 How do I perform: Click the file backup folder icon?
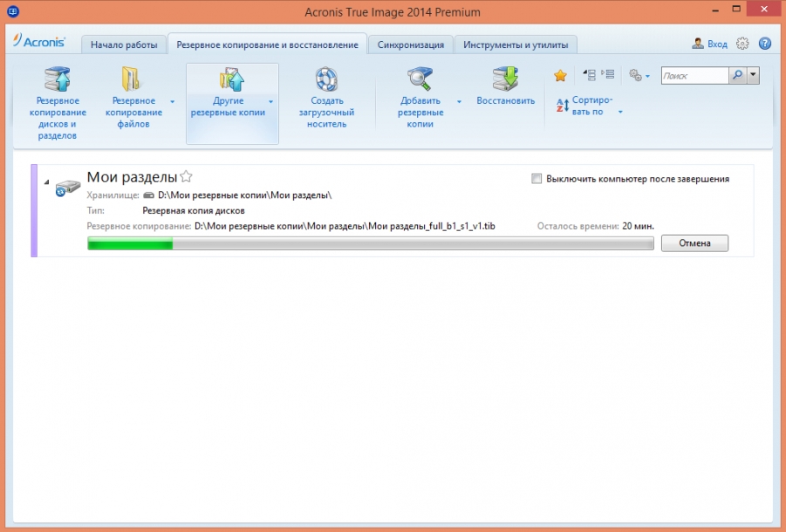point(133,79)
